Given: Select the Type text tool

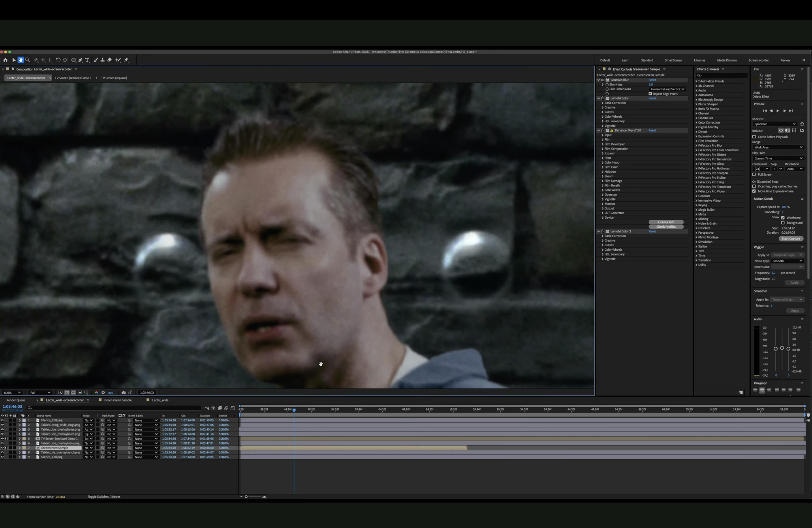Looking at the screenshot, I should point(87,60).
